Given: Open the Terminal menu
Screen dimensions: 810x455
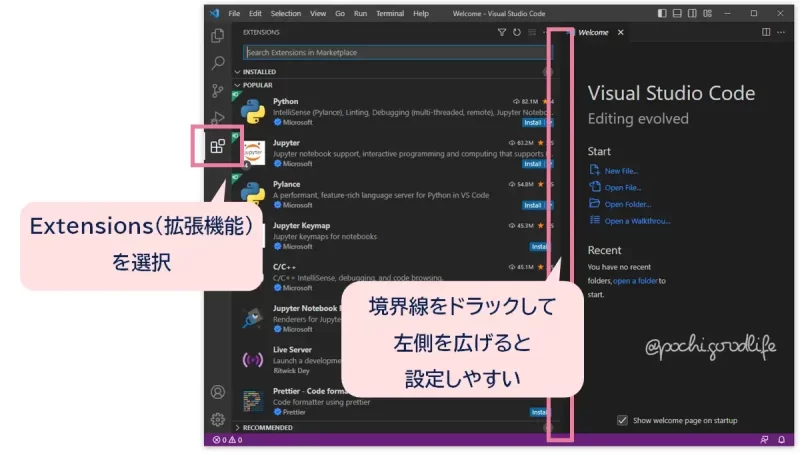Looking at the screenshot, I should [x=390, y=13].
